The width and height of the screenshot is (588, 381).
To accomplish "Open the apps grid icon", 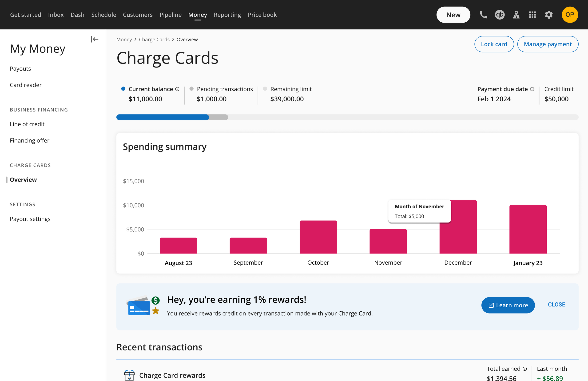I will [532, 15].
